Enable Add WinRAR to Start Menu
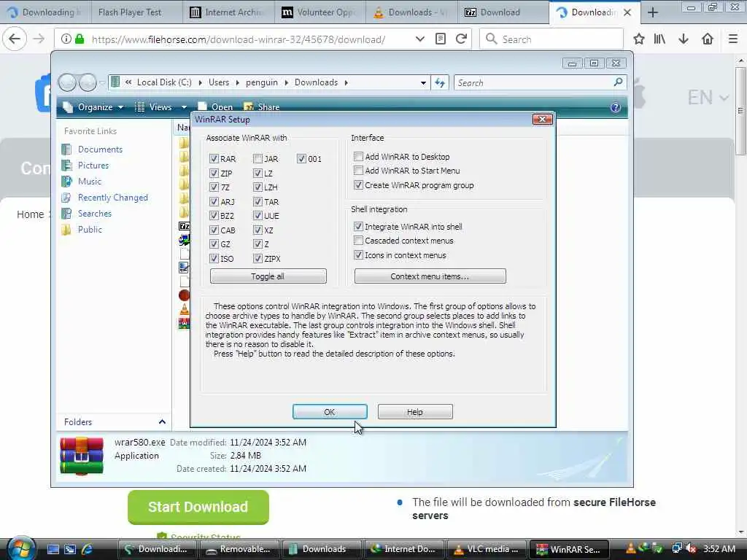This screenshot has height=560, width=747. 358,170
